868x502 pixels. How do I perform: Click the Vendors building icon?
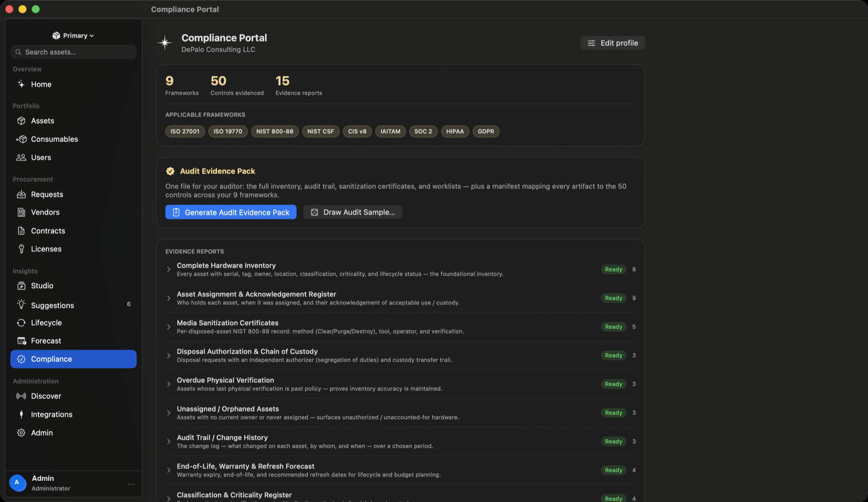pos(21,212)
